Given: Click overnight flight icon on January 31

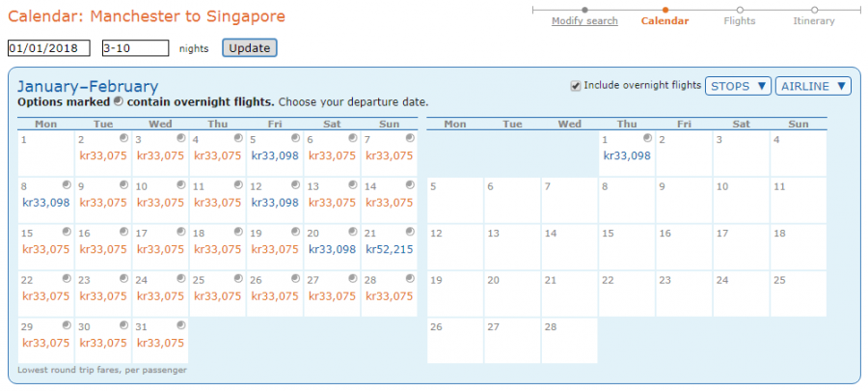Looking at the screenshot, I should (x=179, y=326).
